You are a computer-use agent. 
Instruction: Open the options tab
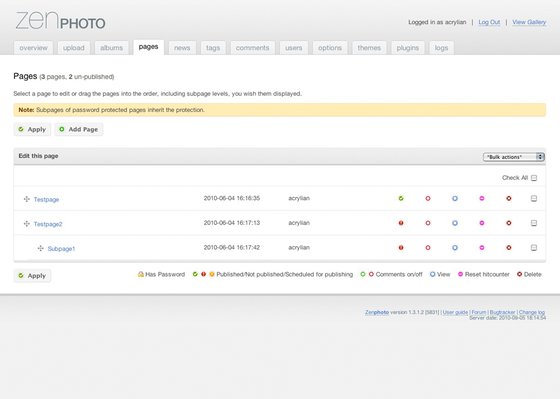(330, 48)
